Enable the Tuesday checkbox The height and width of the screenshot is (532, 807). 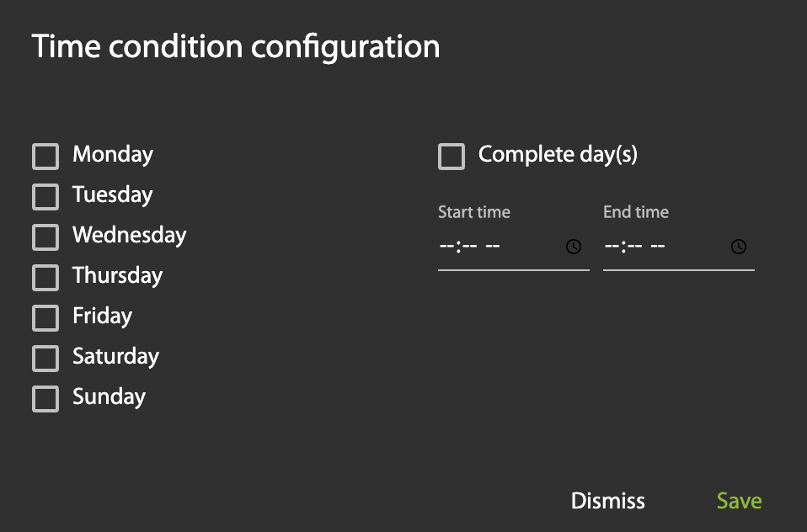click(x=45, y=196)
